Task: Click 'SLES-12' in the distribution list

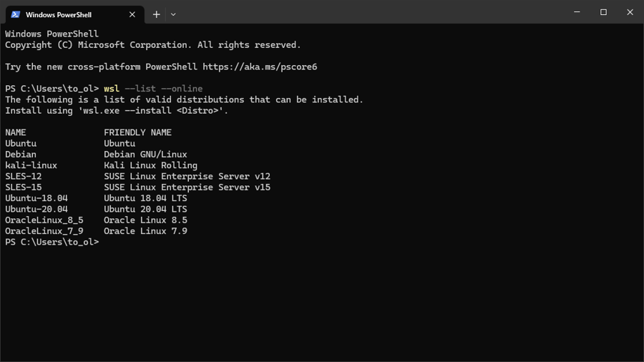Action: tap(24, 176)
